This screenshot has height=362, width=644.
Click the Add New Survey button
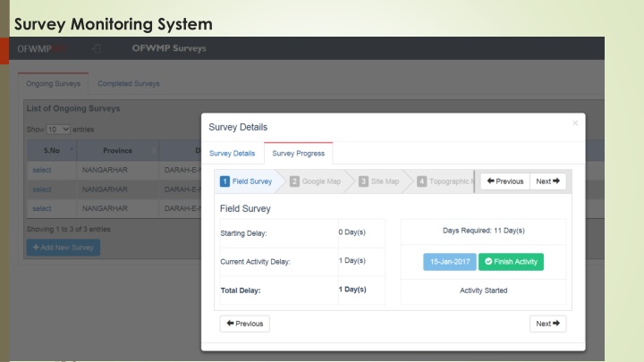click(63, 246)
